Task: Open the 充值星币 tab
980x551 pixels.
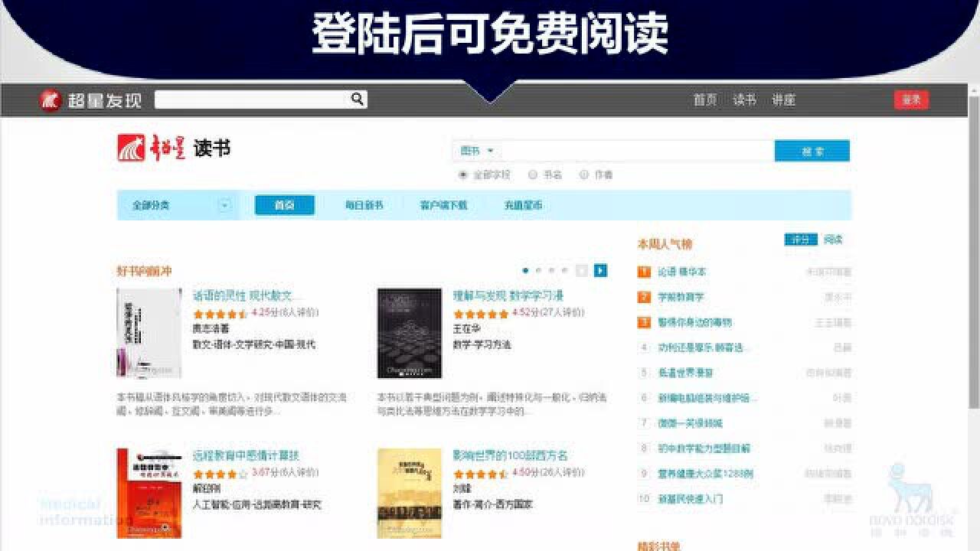Action: [523, 205]
